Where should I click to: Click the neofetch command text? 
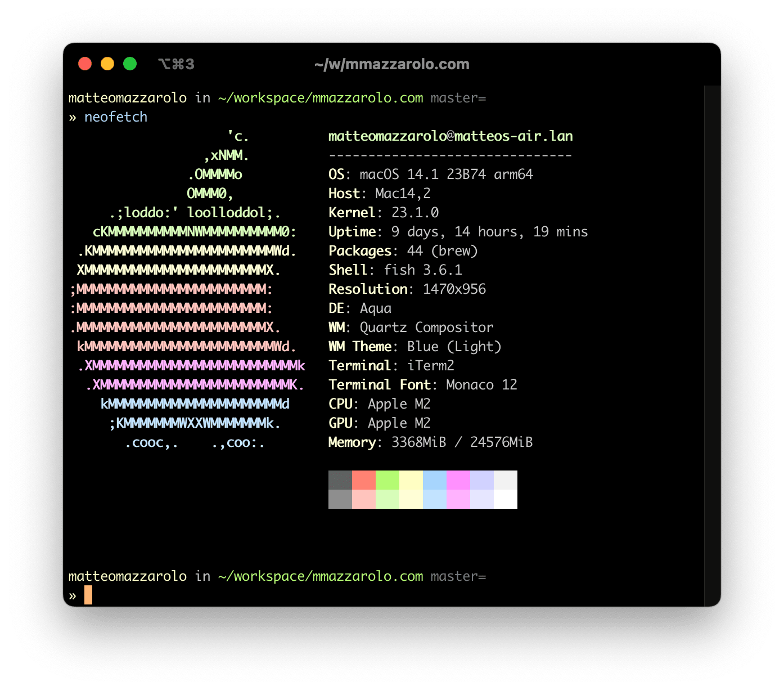[115, 117]
